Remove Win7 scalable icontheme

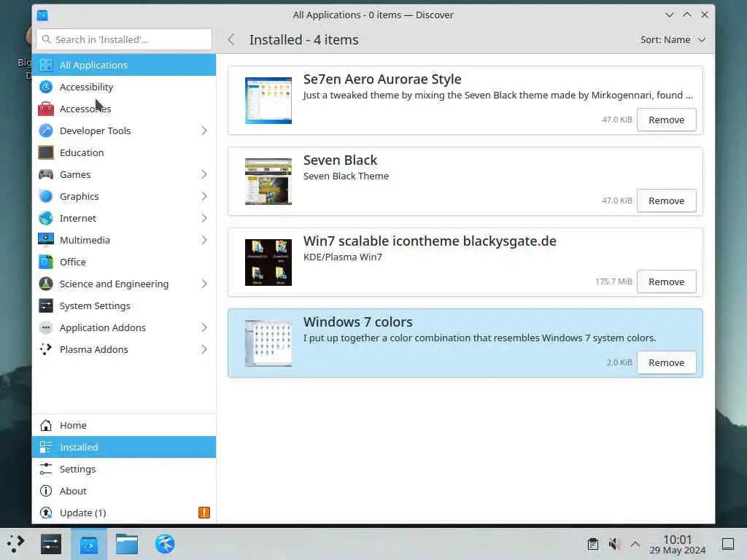click(666, 281)
